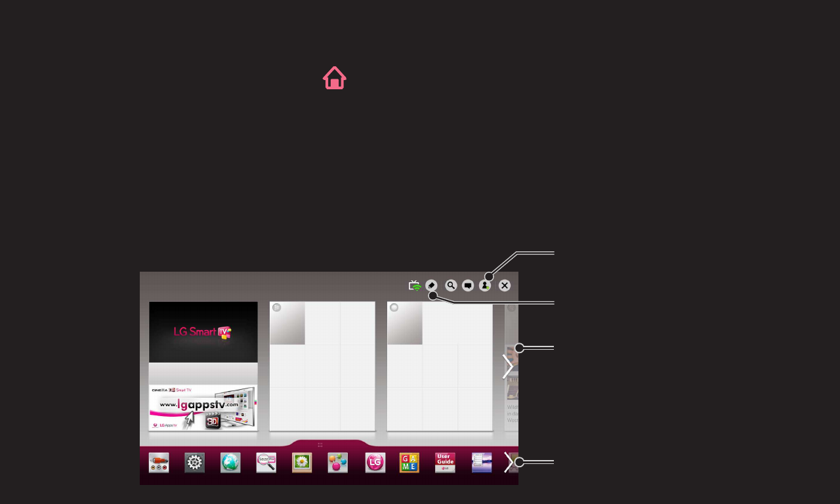Open the LG apps store icon
This screenshot has width=840, height=504.
(375, 462)
